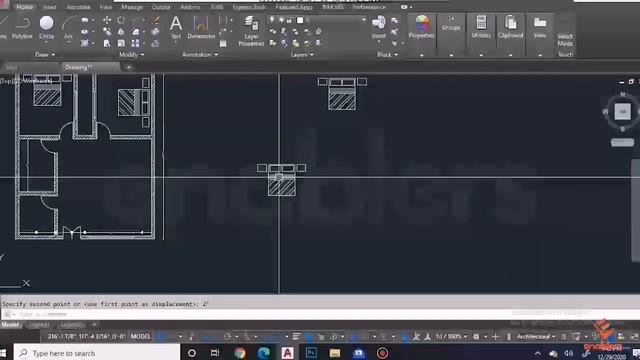This screenshot has height=360, width=640.
Task: Open File Explorer from the taskbar
Action: coord(335,353)
